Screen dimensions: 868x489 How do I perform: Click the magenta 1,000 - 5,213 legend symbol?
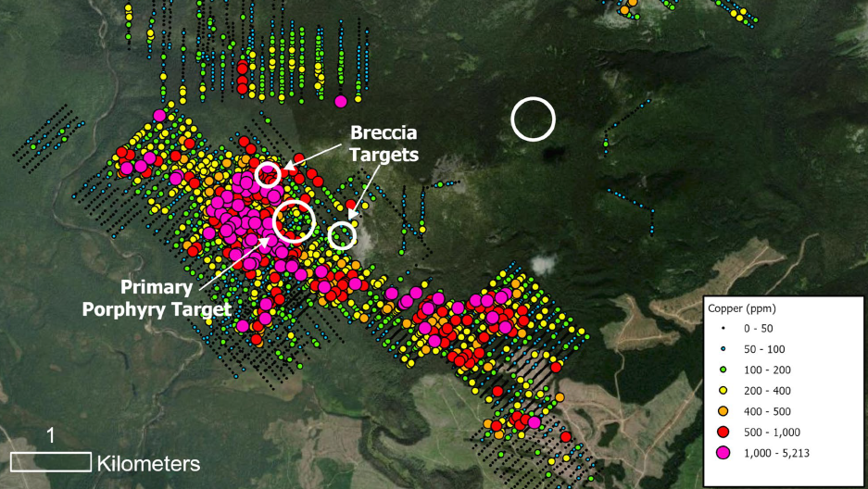click(x=724, y=452)
